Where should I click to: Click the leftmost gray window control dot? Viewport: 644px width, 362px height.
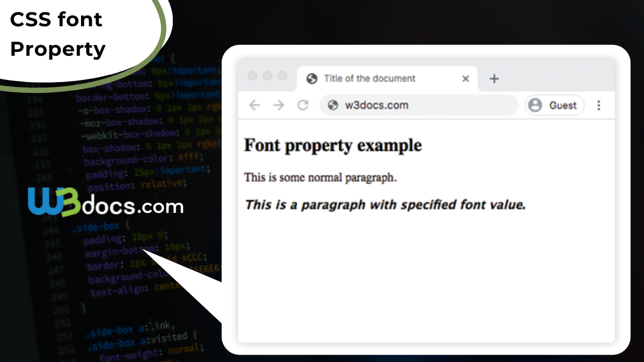(x=252, y=76)
